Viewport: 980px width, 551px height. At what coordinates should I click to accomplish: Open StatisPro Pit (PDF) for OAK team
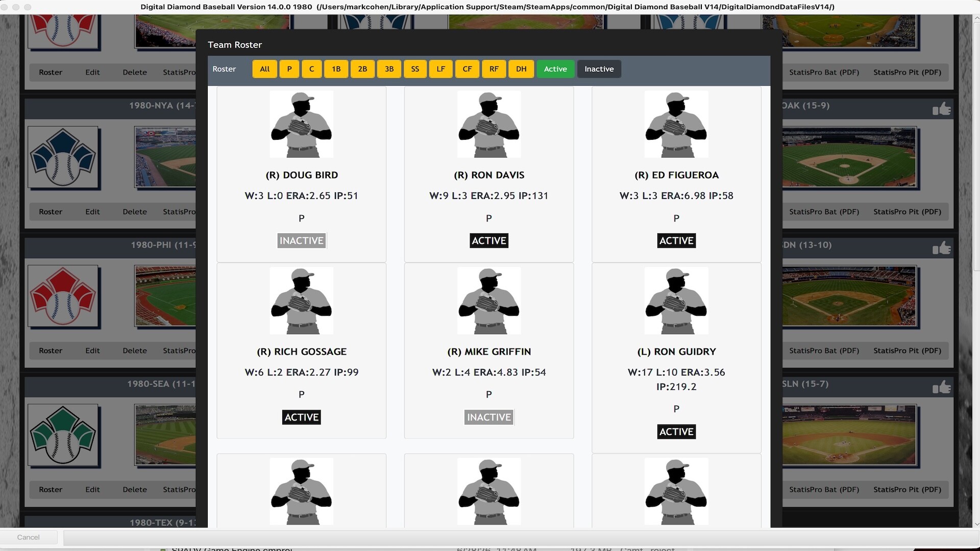(907, 212)
